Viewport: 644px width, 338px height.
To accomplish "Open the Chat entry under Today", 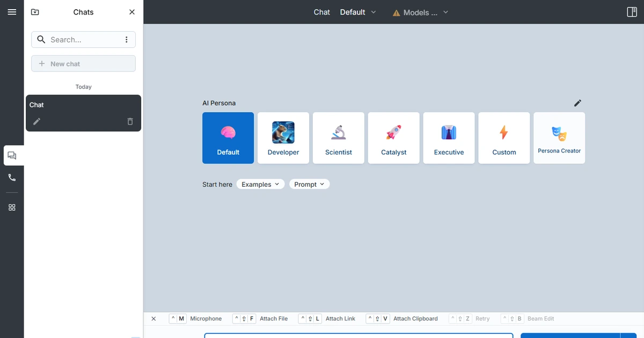I will click(x=83, y=113).
